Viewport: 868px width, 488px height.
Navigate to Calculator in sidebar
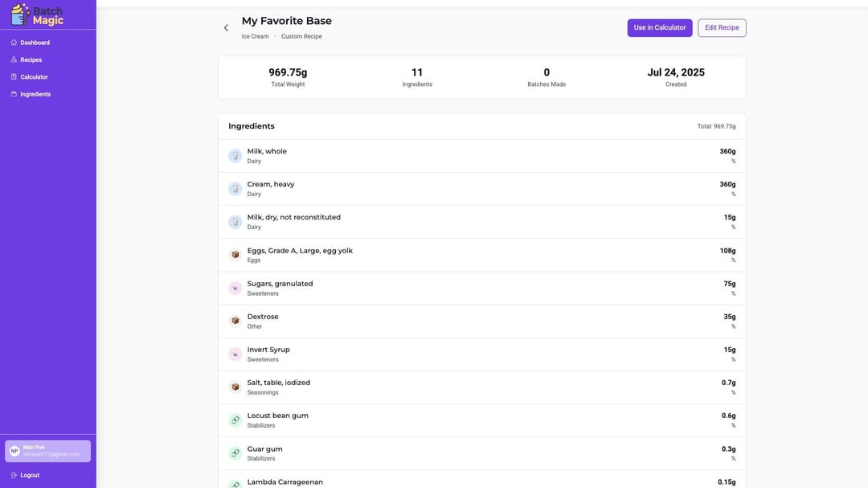[34, 77]
